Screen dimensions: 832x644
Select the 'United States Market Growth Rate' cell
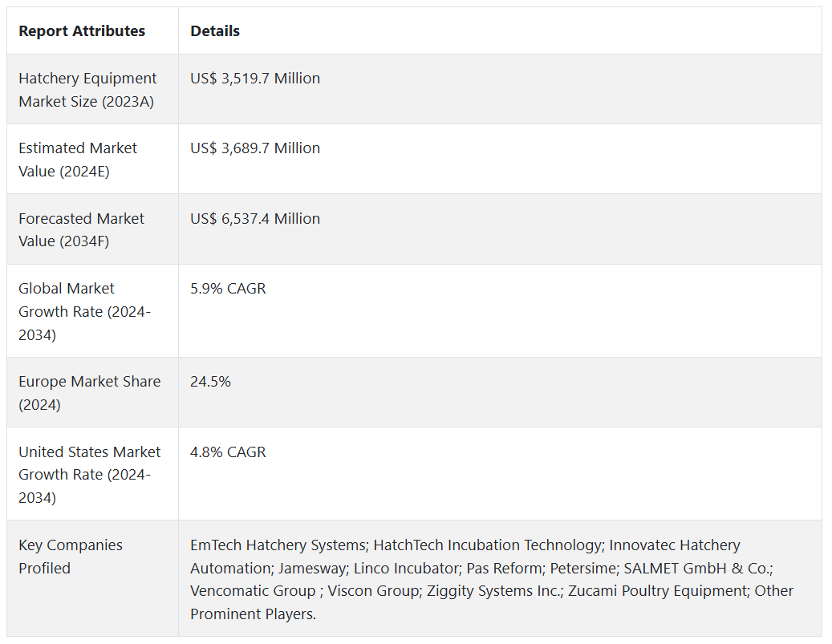(x=90, y=475)
